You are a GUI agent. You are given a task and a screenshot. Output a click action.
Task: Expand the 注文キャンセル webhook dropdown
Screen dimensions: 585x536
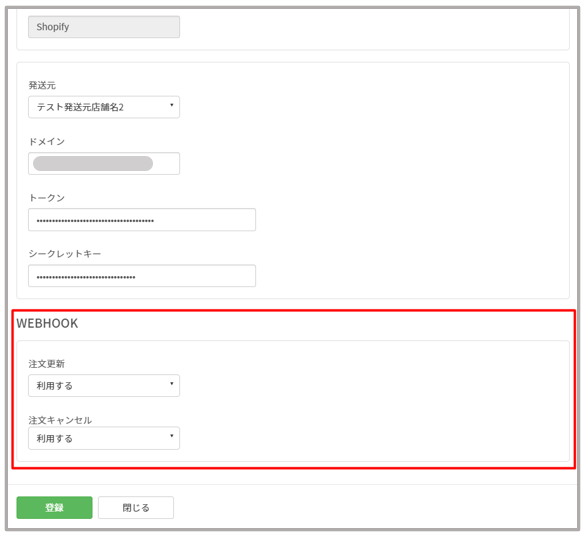pyautogui.click(x=104, y=438)
